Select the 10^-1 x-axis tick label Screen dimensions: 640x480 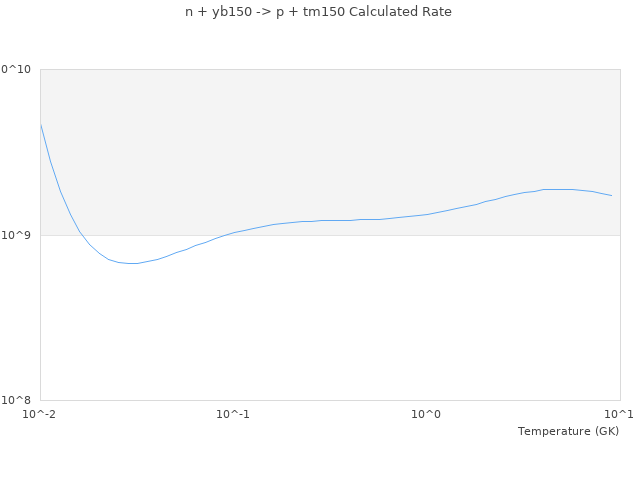pos(232,414)
